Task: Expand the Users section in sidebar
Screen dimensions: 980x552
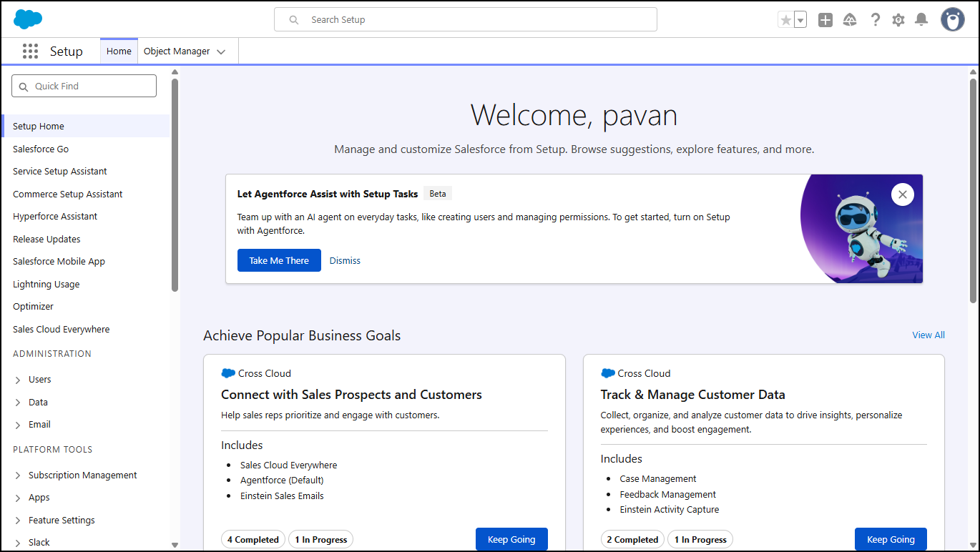Action: pos(18,380)
